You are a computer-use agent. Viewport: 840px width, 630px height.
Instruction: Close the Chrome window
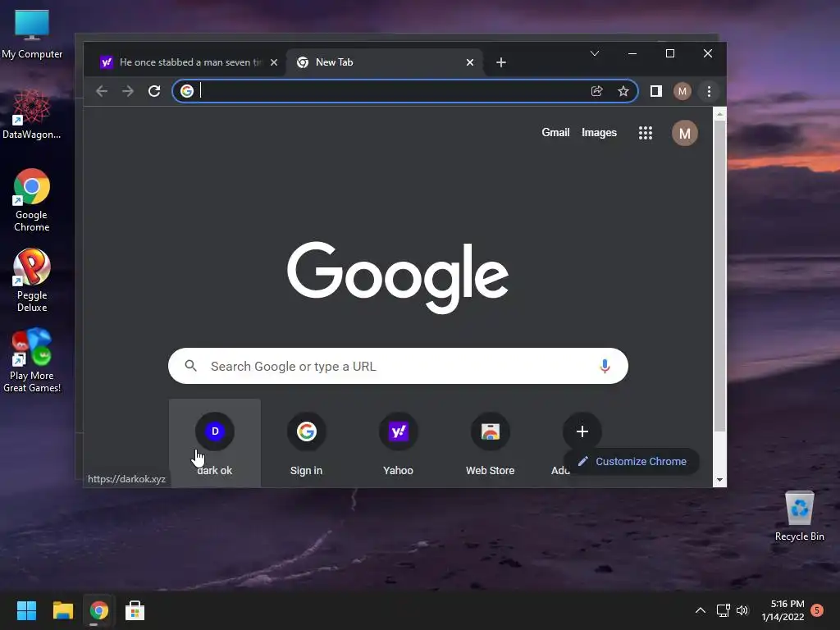(708, 53)
